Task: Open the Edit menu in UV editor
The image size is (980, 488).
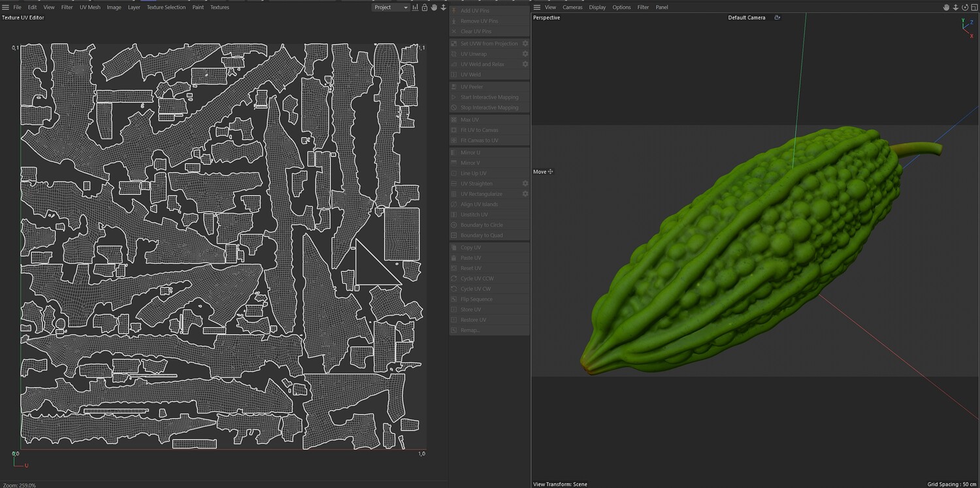Action: 32,7
